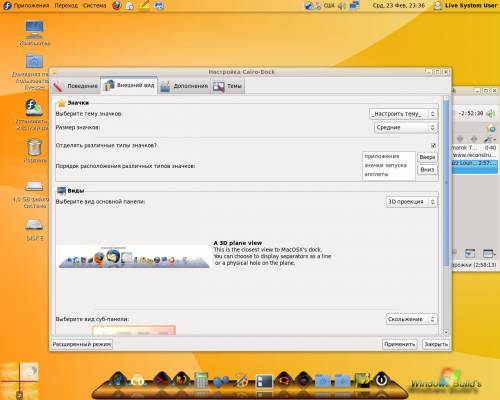500x400 pixels.
Task: Click the Применить button
Action: pos(399,344)
